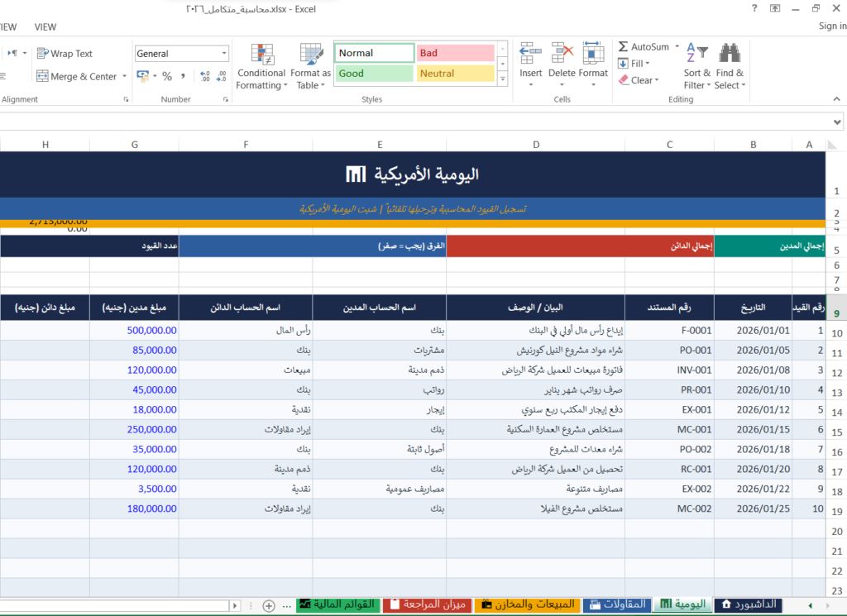Open the Format cells menu
847x616 pixels.
click(593, 65)
